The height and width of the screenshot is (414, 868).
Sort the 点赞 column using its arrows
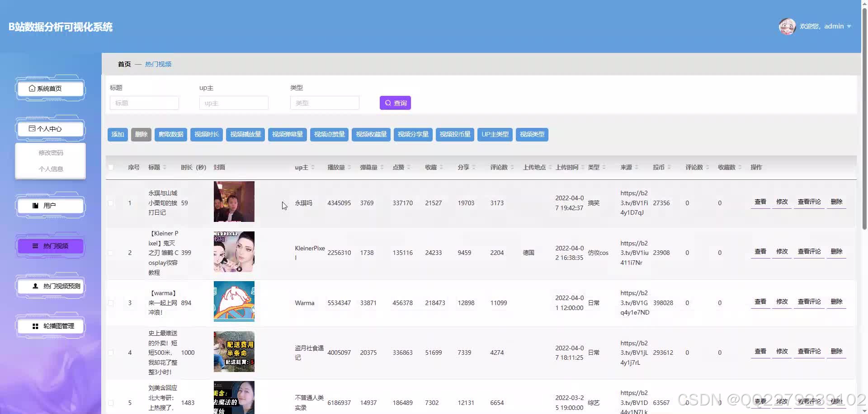click(x=409, y=167)
